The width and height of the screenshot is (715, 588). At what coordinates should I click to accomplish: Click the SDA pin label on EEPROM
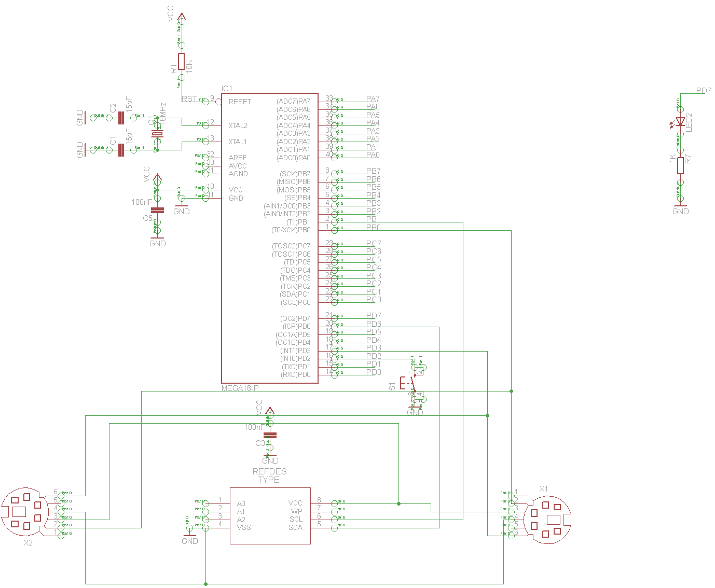pyautogui.click(x=296, y=527)
